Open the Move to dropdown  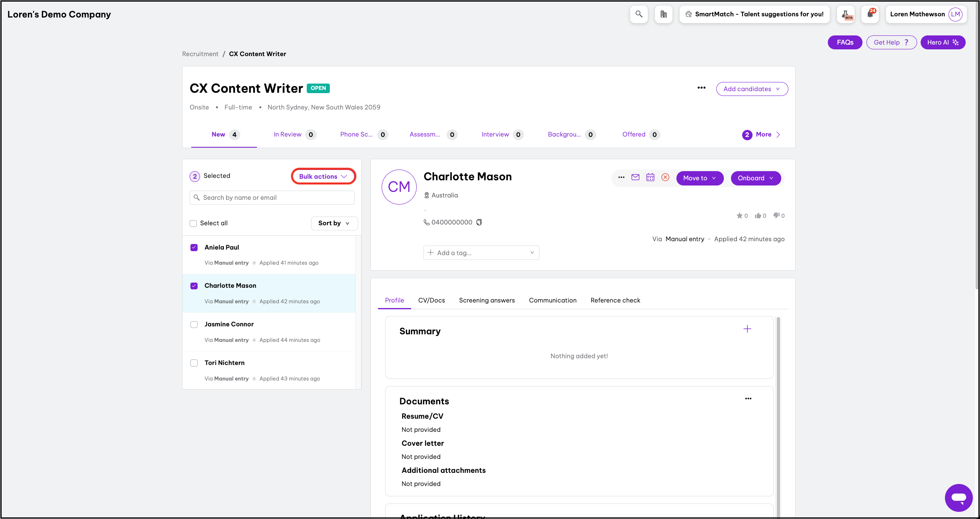700,178
